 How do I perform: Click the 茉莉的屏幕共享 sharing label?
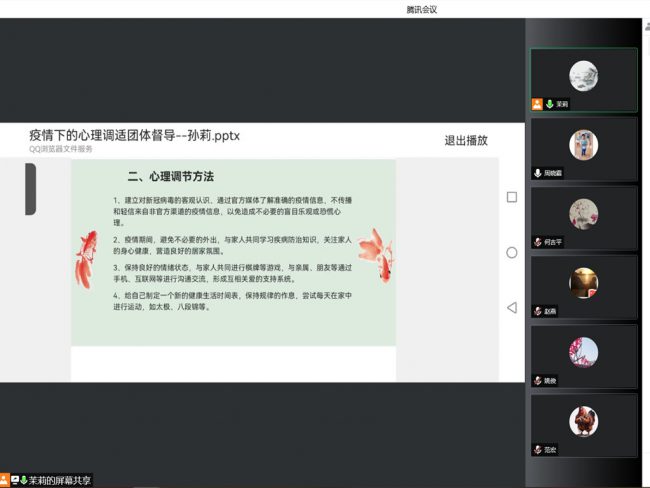point(60,480)
